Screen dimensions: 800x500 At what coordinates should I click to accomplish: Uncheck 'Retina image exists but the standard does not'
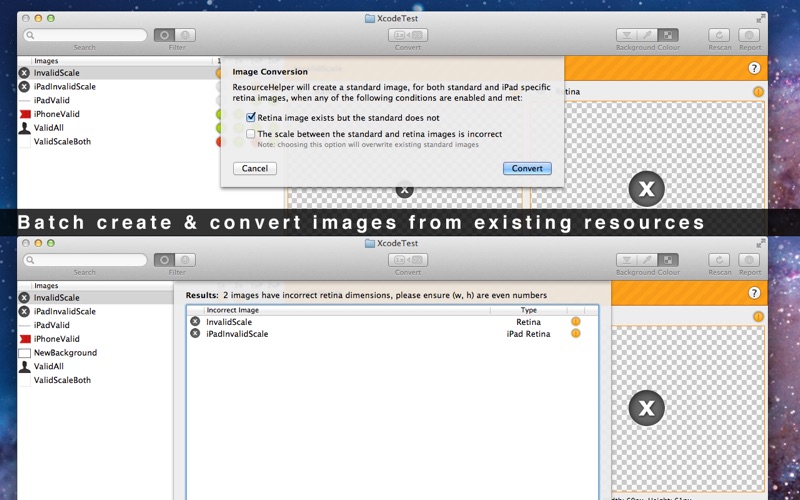click(251, 117)
